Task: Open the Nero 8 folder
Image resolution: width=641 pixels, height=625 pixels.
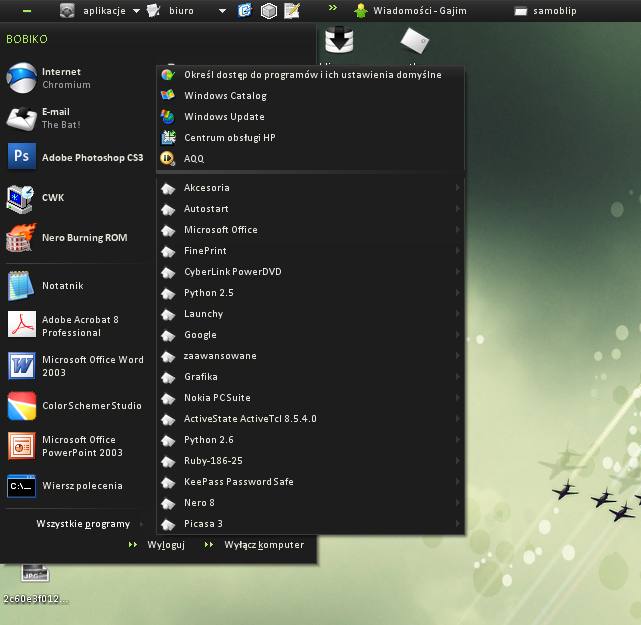Action: tap(311, 503)
